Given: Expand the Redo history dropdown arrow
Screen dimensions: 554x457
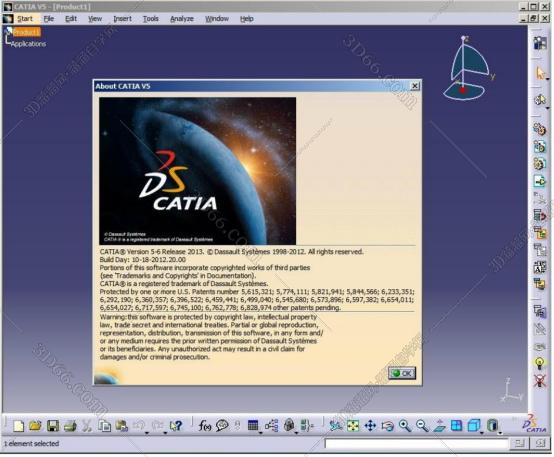Looking at the screenshot, I should 165,433.
